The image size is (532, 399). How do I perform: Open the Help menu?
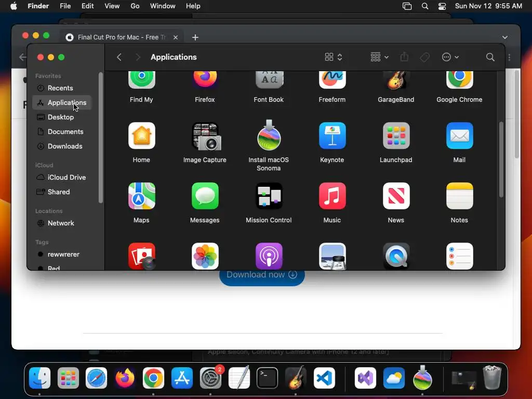tap(193, 6)
